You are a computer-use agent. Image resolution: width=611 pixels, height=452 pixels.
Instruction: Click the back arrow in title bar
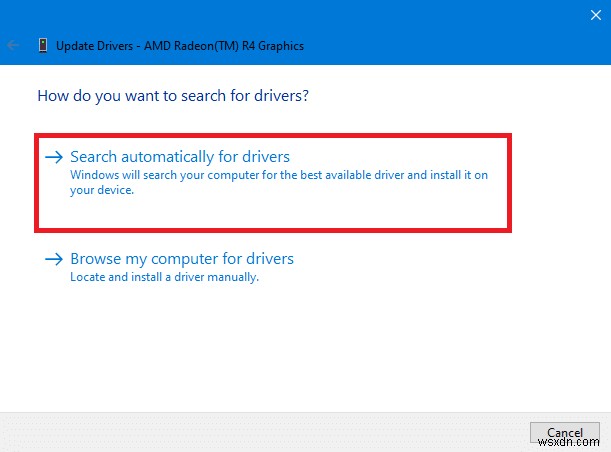[13, 45]
